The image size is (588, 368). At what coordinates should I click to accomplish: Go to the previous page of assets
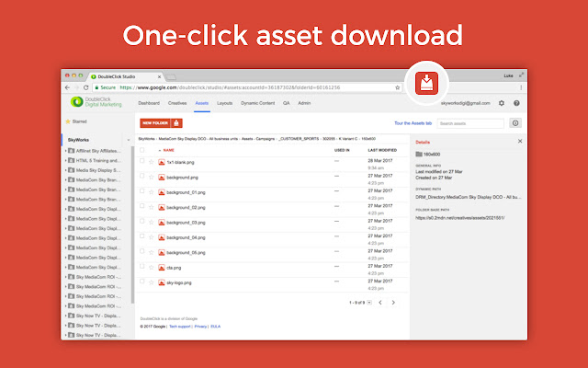tap(379, 303)
